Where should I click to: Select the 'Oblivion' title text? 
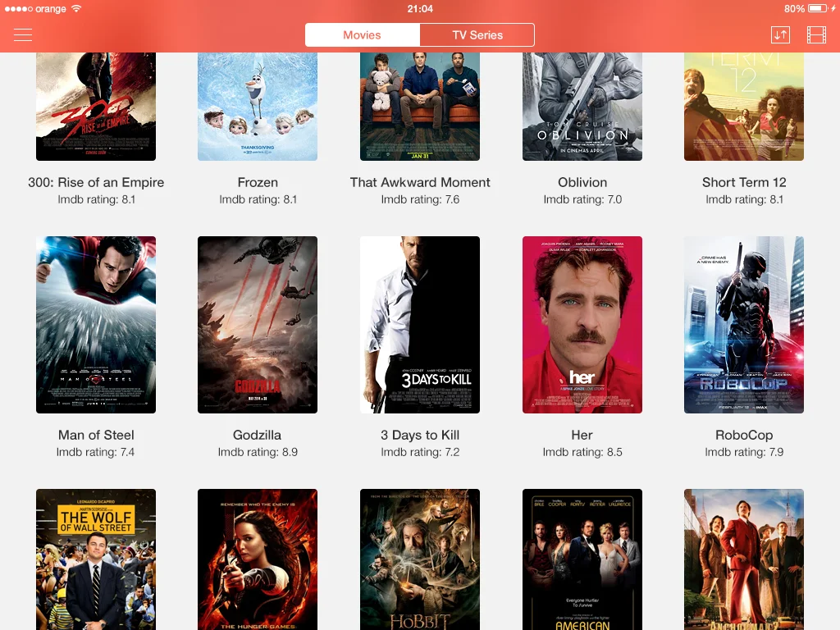coord(582,182)
